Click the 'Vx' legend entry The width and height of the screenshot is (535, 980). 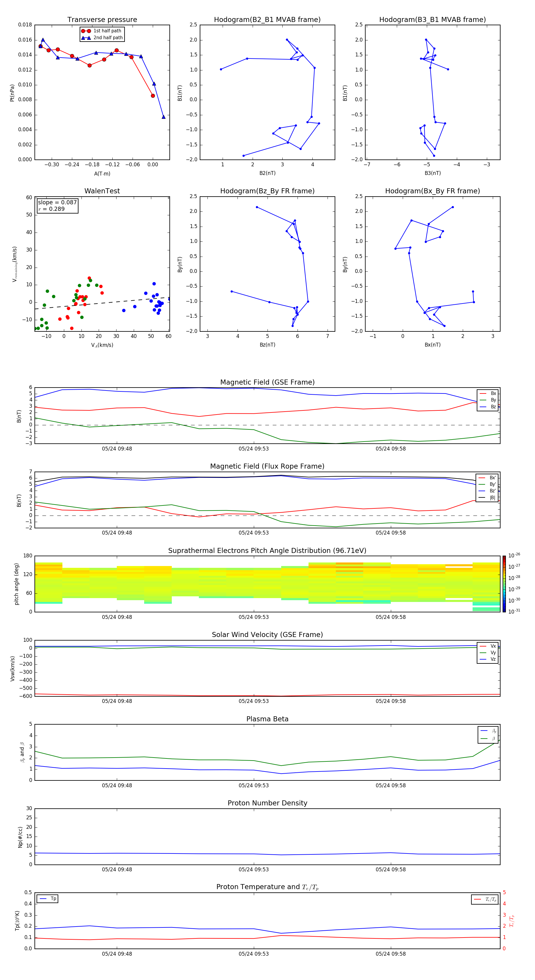488,646
